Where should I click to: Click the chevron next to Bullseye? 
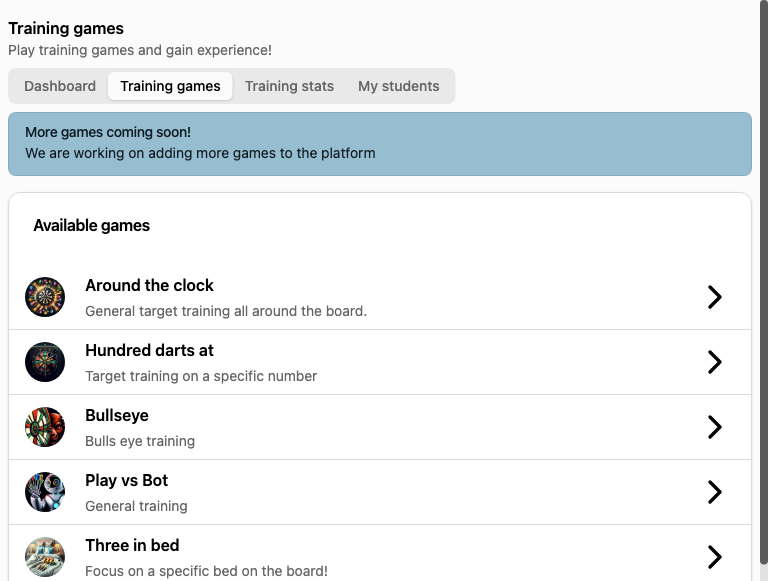[x=715, y=427]
